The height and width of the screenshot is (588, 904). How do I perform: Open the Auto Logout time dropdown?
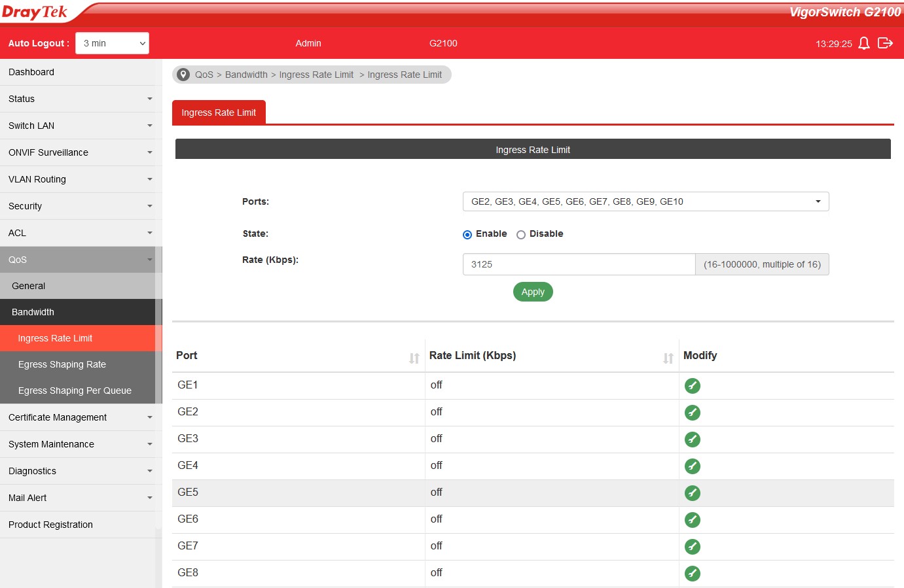click(112, 43)
